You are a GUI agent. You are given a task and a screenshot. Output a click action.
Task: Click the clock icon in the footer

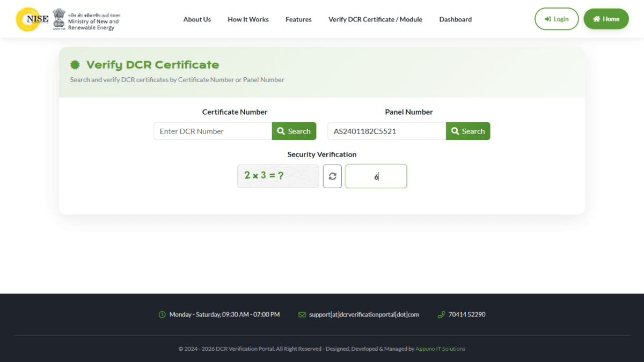coord(162,315)
